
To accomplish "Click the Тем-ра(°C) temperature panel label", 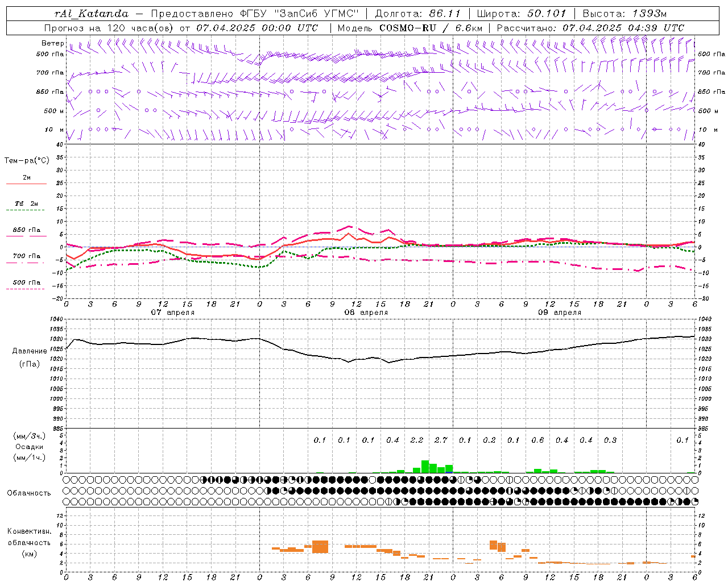I will [27, 161].
